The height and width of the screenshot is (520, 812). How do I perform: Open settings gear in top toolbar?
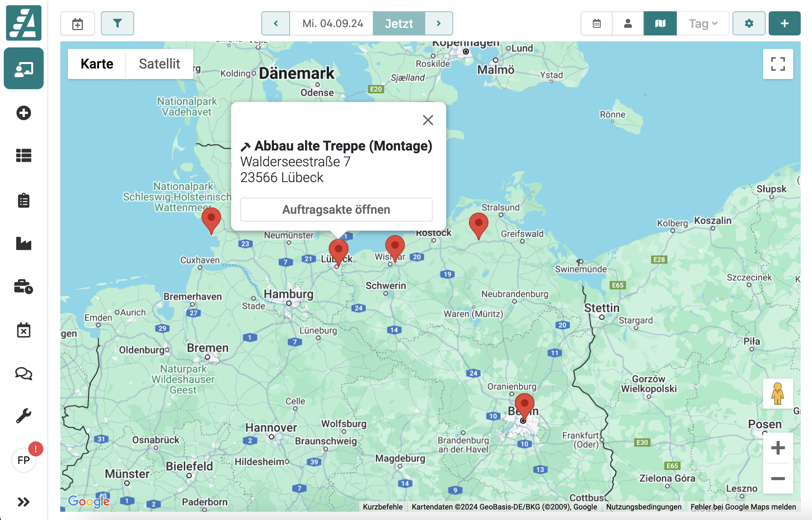(749, 23)
